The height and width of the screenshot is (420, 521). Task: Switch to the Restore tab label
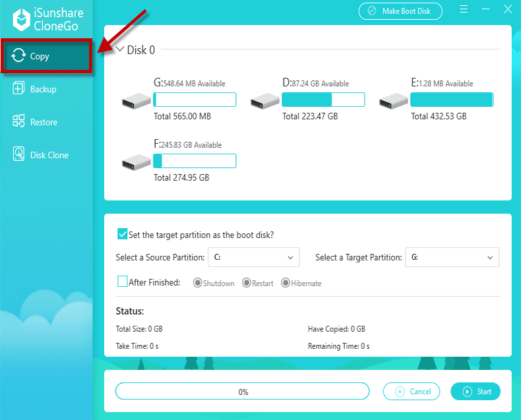(x=44, y=122)
